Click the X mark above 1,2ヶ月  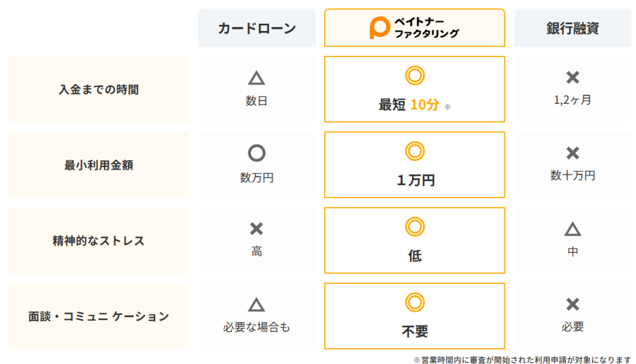point(573,77)
